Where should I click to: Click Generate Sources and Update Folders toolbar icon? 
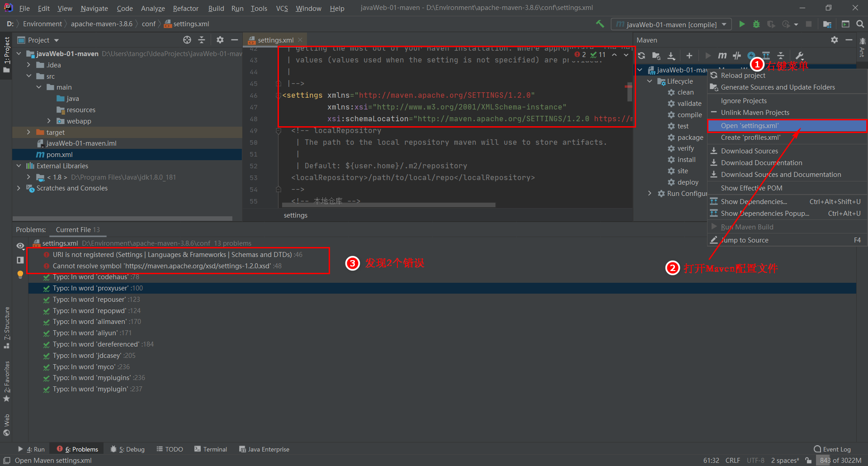656,56
